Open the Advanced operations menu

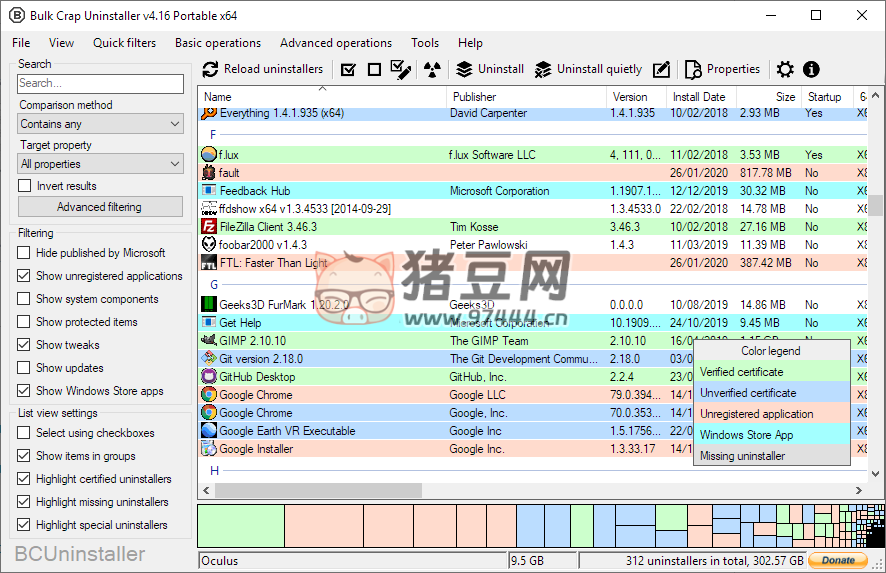pos(335,43)
